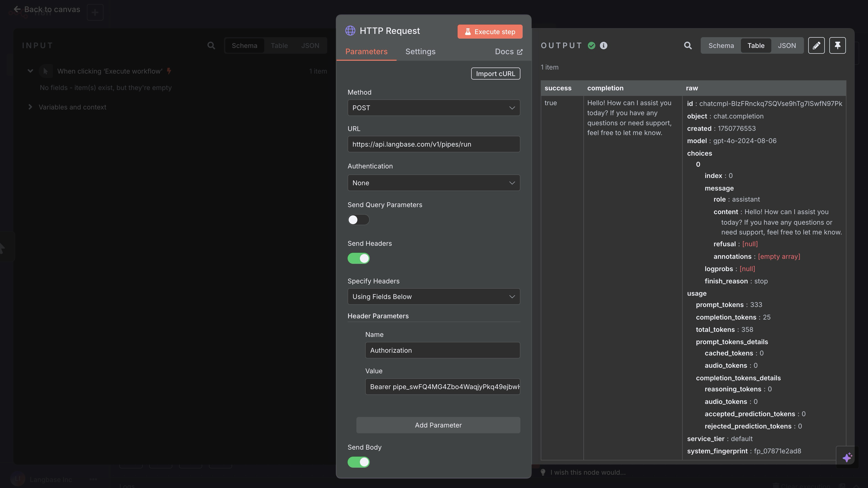Open the Method dropdown showing POST
Screen dimensions: 868x488
click(x=434, y=108)
